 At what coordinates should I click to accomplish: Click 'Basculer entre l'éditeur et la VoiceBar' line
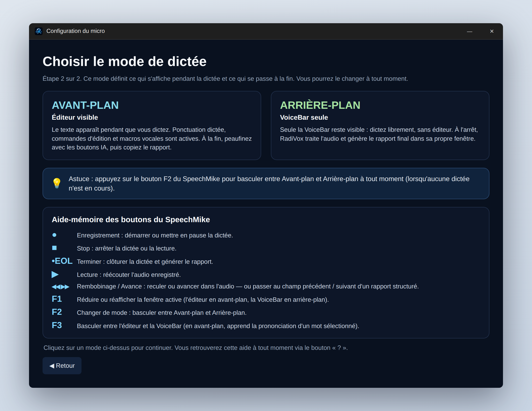(218, 326)
